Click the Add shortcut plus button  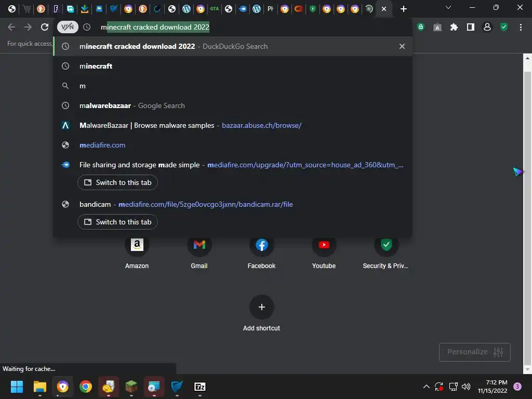[x=262, y=307]
